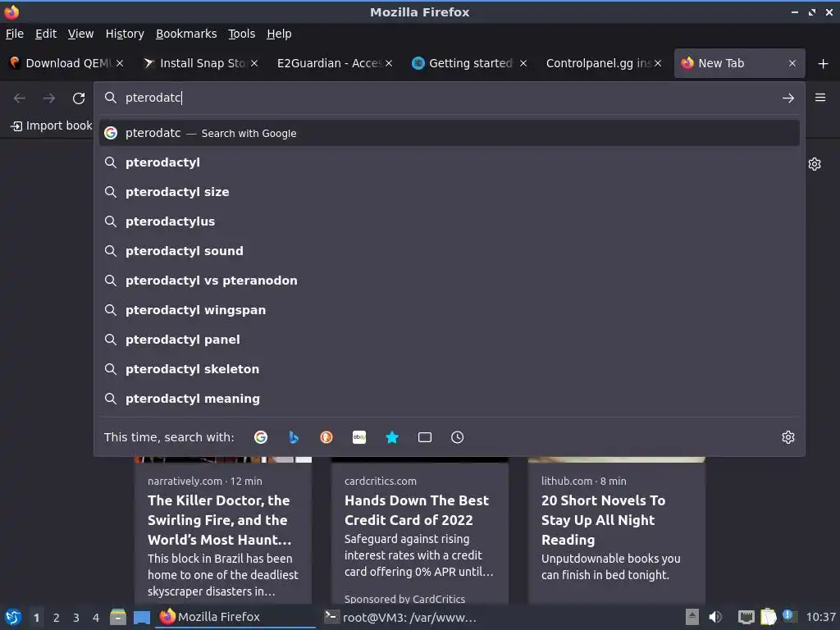Viewport: 840px width, 630px height.
Task: Click the Go arrow in address bar
Action: pyautogui.click(x=788, y=98)
